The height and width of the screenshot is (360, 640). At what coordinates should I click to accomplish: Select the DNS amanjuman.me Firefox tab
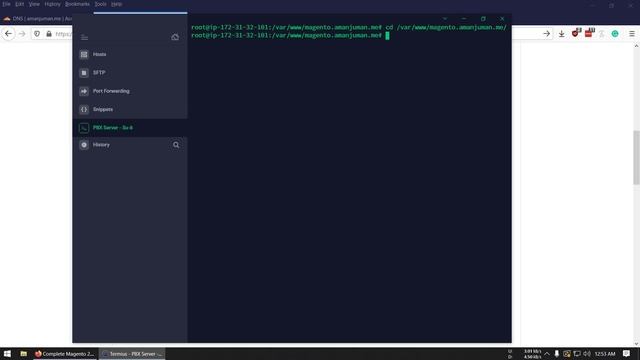coord(37,19)
